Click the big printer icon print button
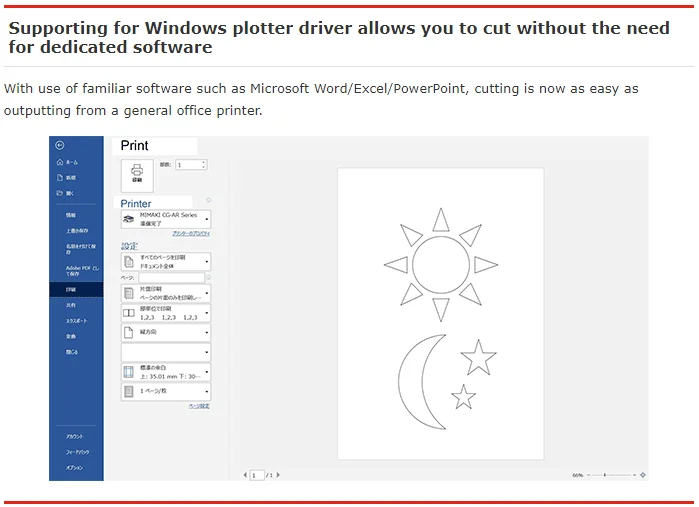The height and width of the screenshot is (507, 699). pos(137,176)
